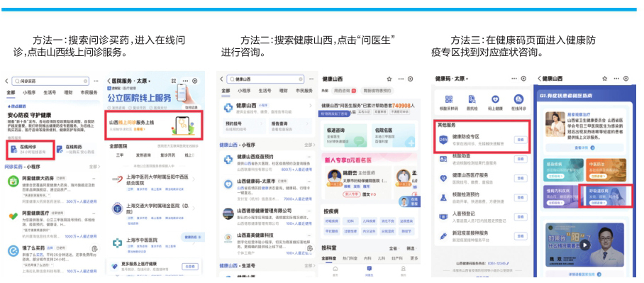The image size is (644, 283).
Task: Open 阿里健康大药房 mini-program icon
Action: 13,180
